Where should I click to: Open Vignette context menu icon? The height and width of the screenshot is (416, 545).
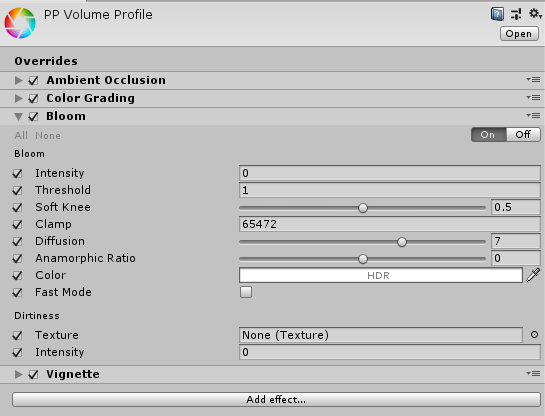click(533, 374)
